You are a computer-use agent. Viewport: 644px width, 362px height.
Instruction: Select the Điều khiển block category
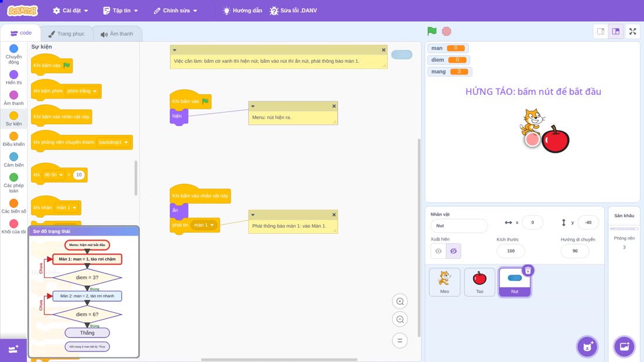(13, 139)
